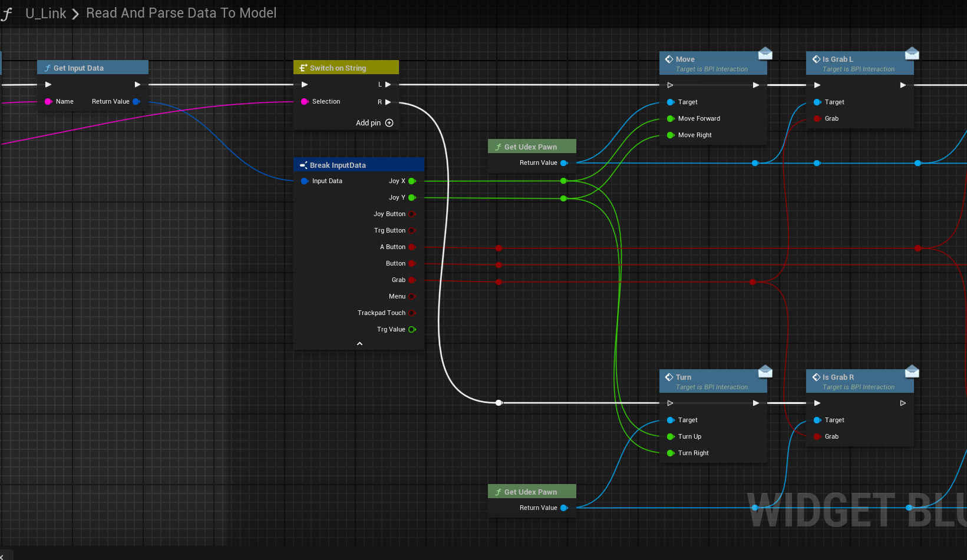Click the R execution output pin
Screen dimensions: 967x560
coord(388,102)
